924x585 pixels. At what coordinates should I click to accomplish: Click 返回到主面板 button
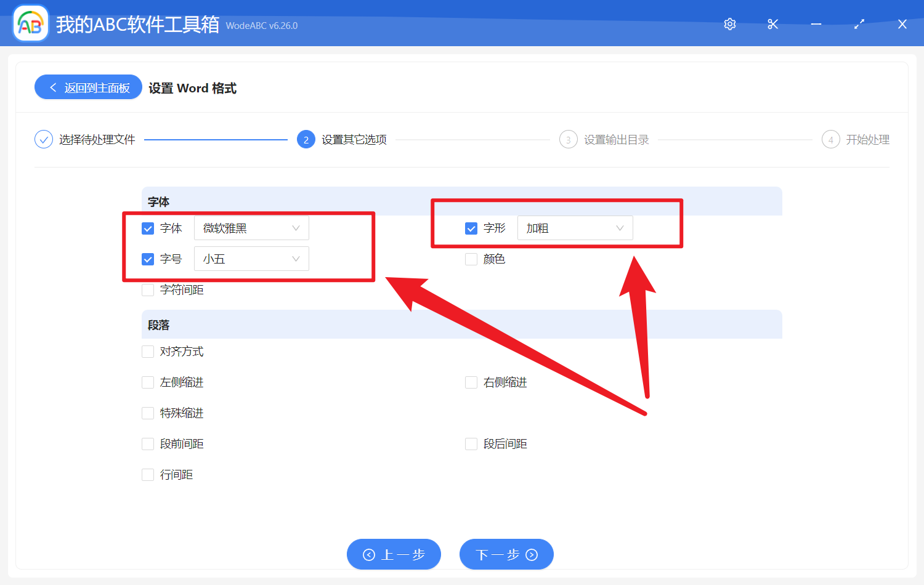(x=88, y=87)
